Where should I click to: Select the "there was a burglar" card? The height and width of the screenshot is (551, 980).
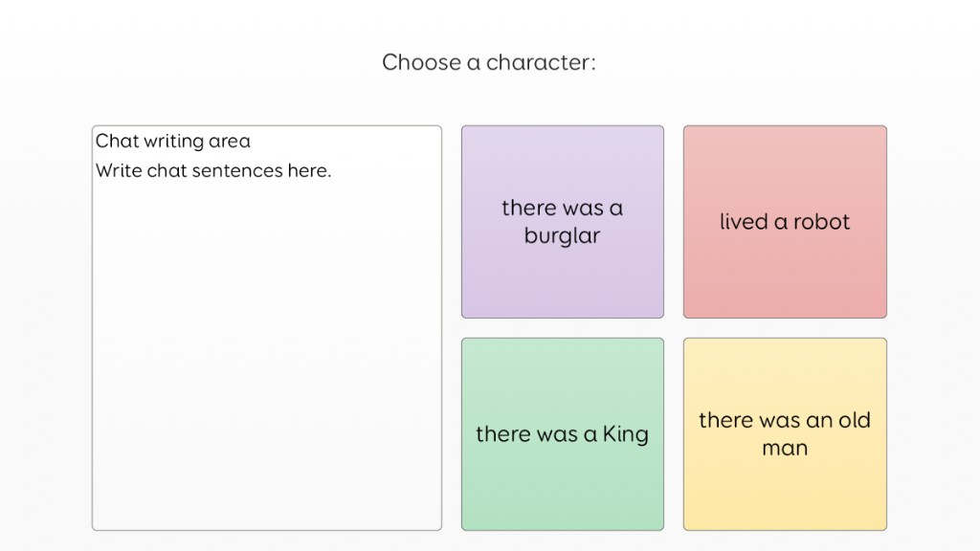pyautogui.click(x=562, y=222)
